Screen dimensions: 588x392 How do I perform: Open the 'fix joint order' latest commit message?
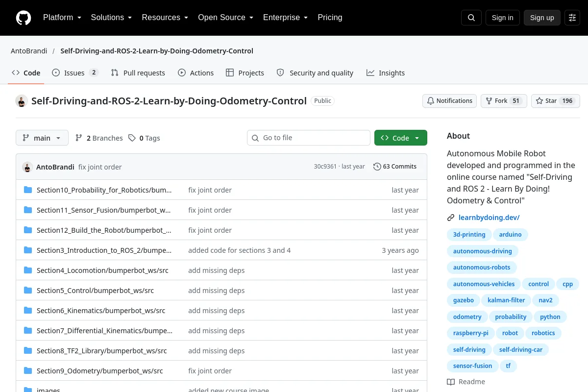click(x=100, y=167)
